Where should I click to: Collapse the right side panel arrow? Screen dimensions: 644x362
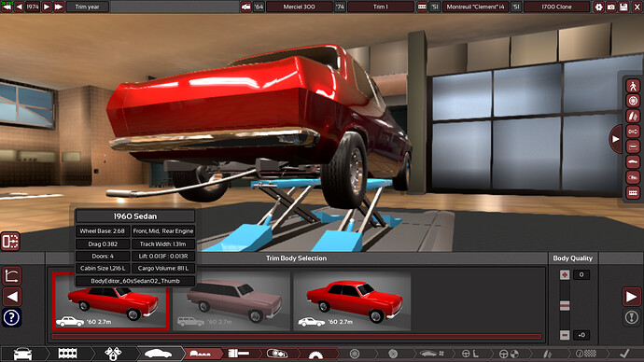click(616, 139)
